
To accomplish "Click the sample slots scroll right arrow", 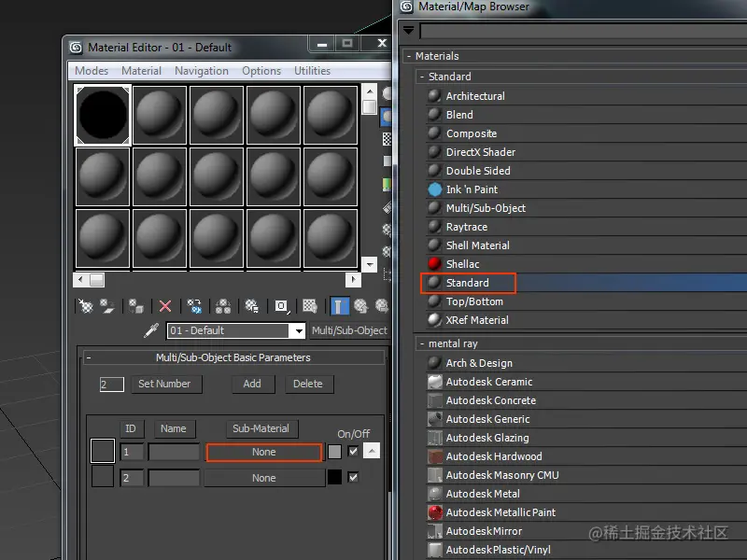I will (353, 279).
